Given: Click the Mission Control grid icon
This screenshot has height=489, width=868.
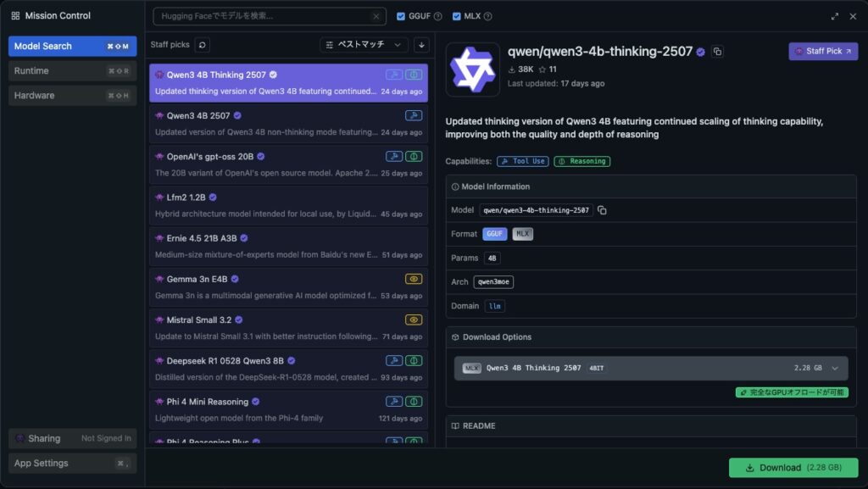Looking at the screenshot, I should point(15,16).
